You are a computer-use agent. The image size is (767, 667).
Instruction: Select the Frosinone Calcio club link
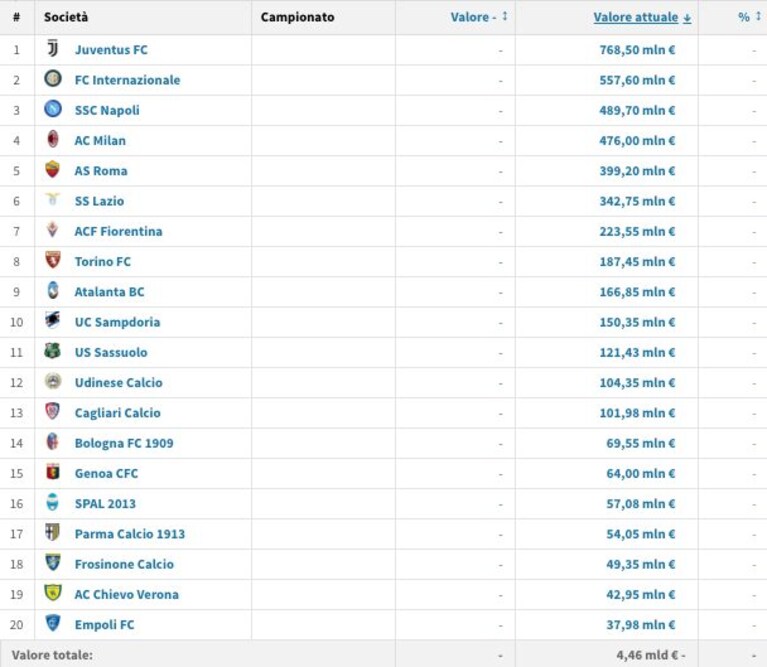(x=124, y=564)
